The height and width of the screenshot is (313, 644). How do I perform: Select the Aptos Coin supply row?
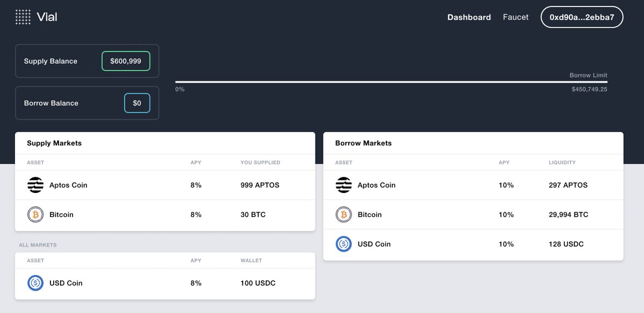click(161, 185)
